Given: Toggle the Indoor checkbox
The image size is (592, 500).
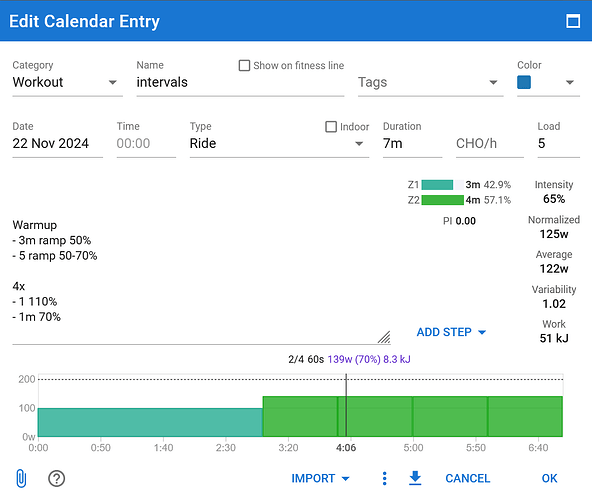Looking at the screenshot, I should click(x=331, y=127).
